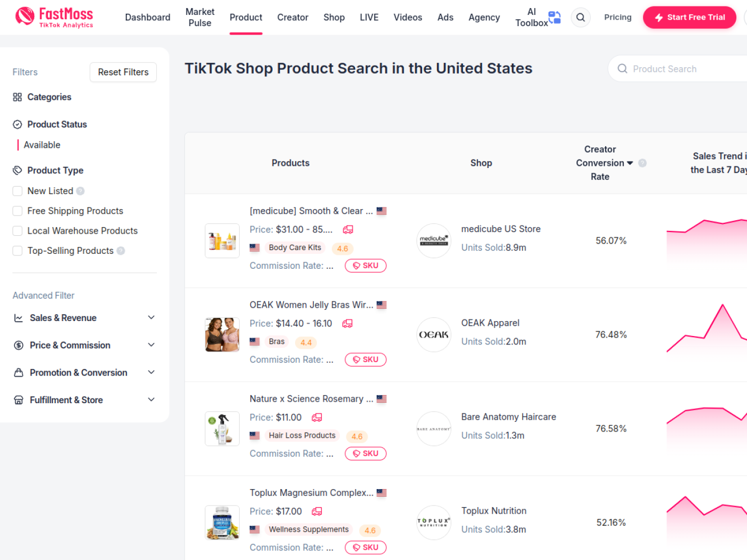Image resolution: width=747 pixels, height=560 pixels.
Task: Open the search magnifier icon in header
Action: (x=581, y=18)
